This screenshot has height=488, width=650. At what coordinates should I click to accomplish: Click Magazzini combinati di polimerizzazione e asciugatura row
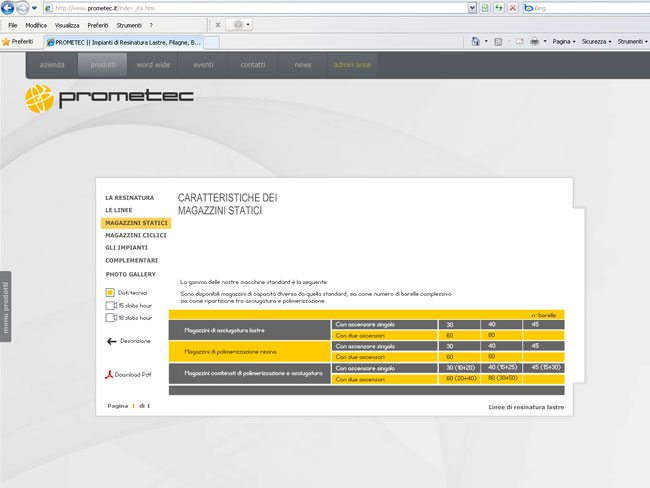coord(250,373)
